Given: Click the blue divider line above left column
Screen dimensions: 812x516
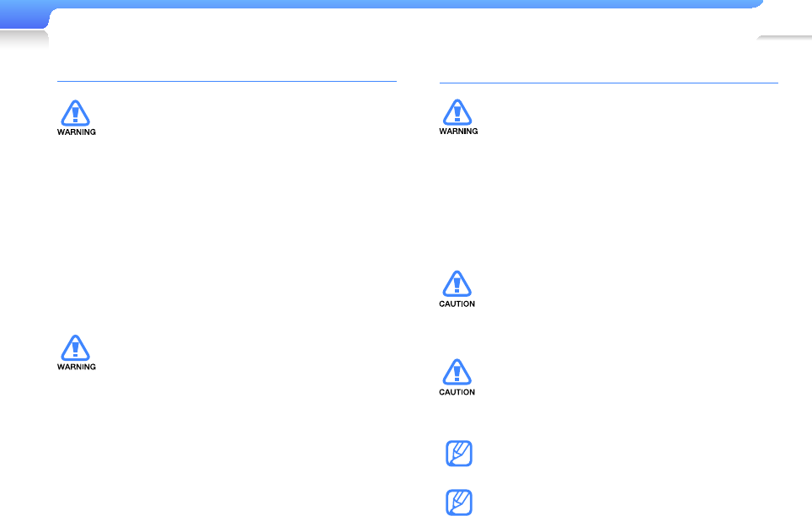Looking at the screenshot, I should (227, 81).
